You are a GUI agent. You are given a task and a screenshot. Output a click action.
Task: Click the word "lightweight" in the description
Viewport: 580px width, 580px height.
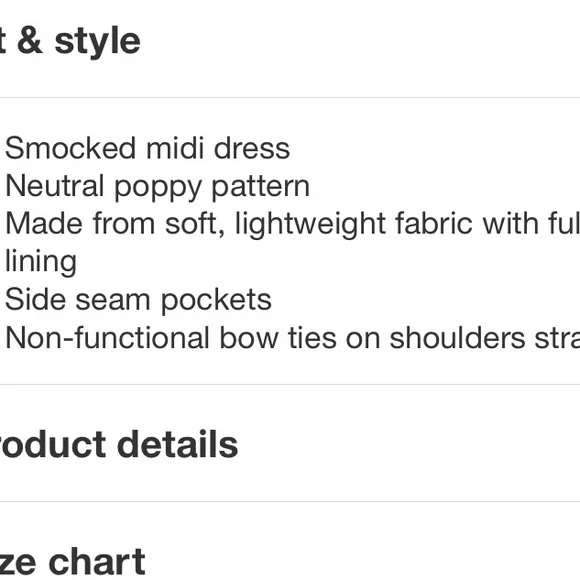tap(311, 225)
